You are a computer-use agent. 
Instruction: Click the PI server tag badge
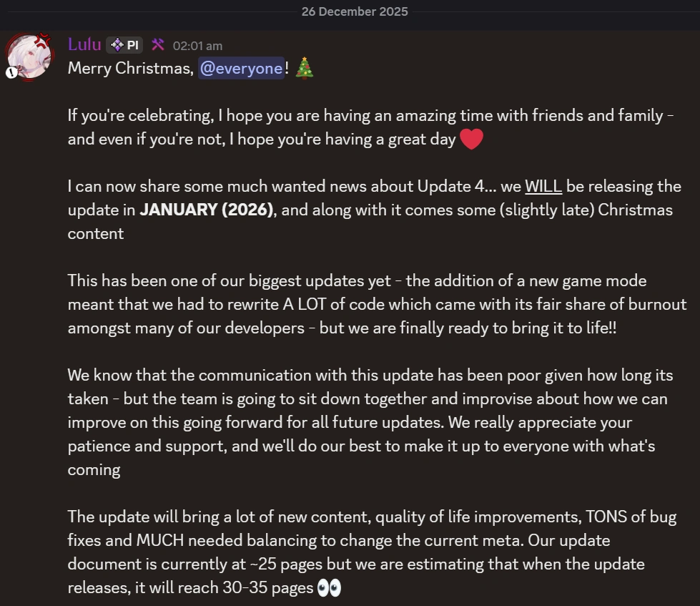(x=124, y=45)
